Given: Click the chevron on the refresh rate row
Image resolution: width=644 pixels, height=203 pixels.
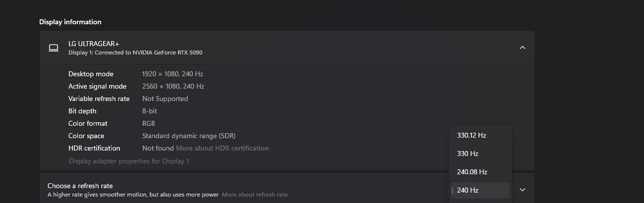Looking at the screenshot, I should pos(522,190).
